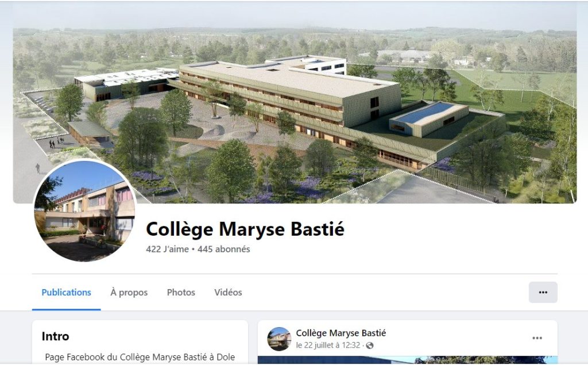Click the post author name Collège Maryse Bastié

[x=341, y=333]
